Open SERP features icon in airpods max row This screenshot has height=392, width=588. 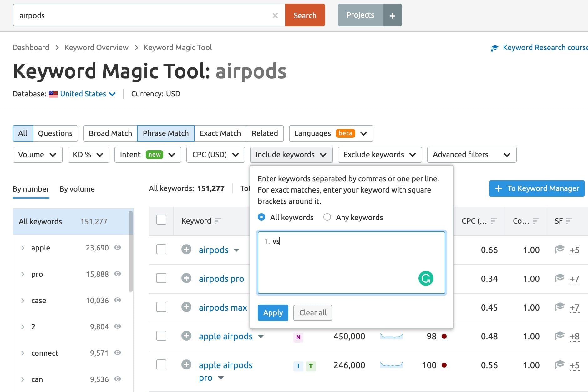560,307
